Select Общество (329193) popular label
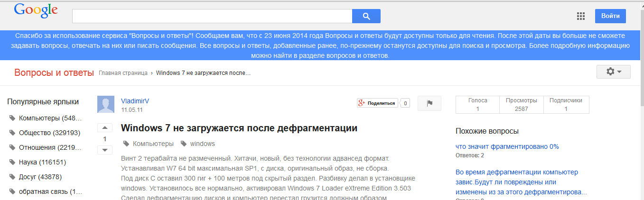This screenshot has height=200, width=644. [x=49, y=133]
